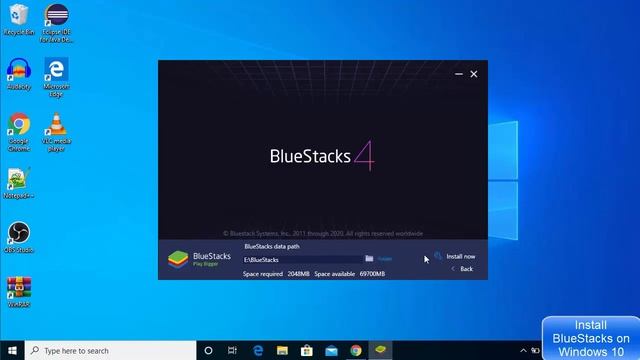The image size is (640, 360).
Task: Select the Microsoft Edge desktop shortcut
Action: point(56,78)
